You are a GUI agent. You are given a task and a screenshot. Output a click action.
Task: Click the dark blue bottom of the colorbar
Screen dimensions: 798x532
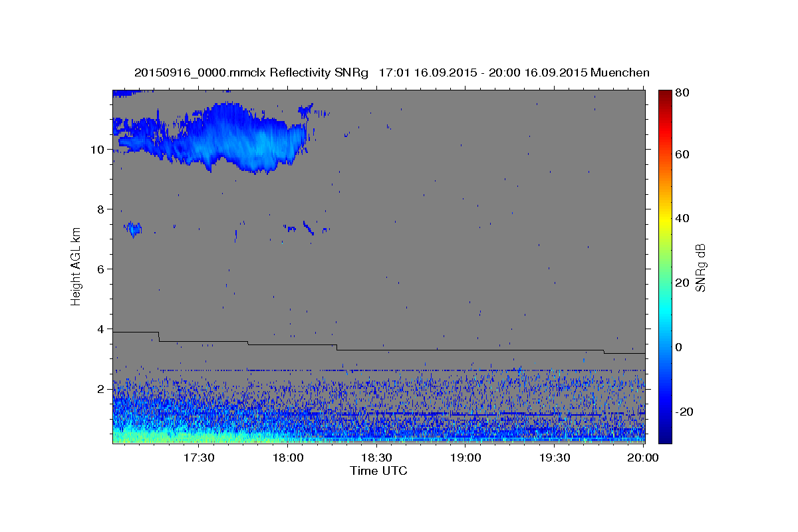[665, 436]
